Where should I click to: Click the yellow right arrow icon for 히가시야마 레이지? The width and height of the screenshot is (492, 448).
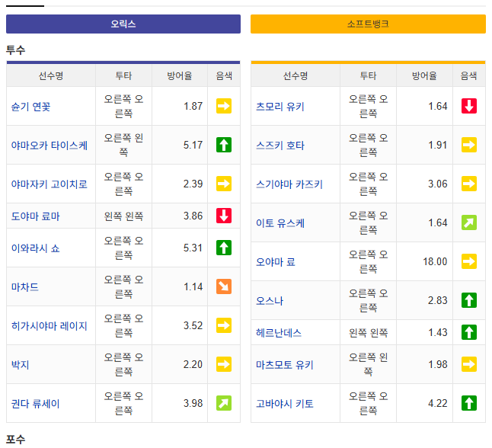(224, 325)
